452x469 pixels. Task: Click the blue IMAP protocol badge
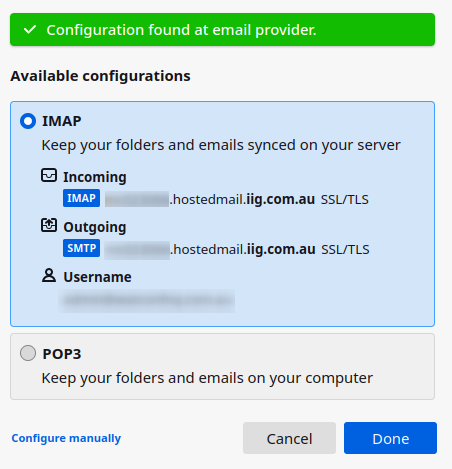tap(81, 198)
